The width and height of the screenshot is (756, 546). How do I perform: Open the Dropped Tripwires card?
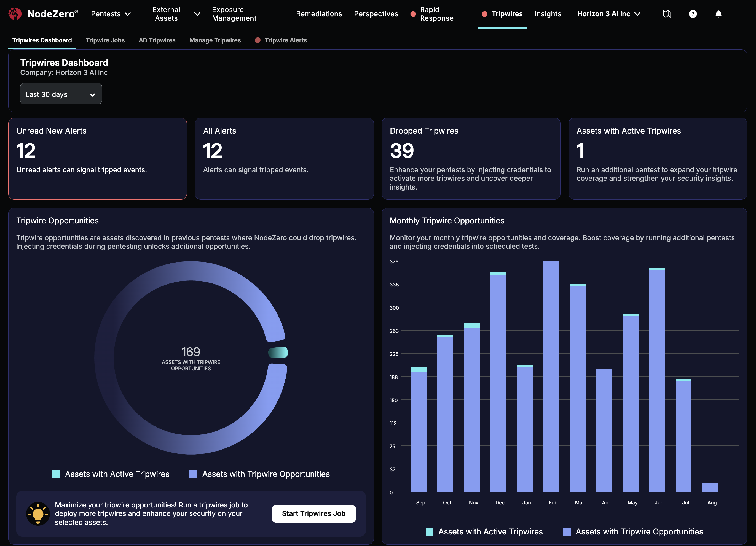[x=471, y=159]
